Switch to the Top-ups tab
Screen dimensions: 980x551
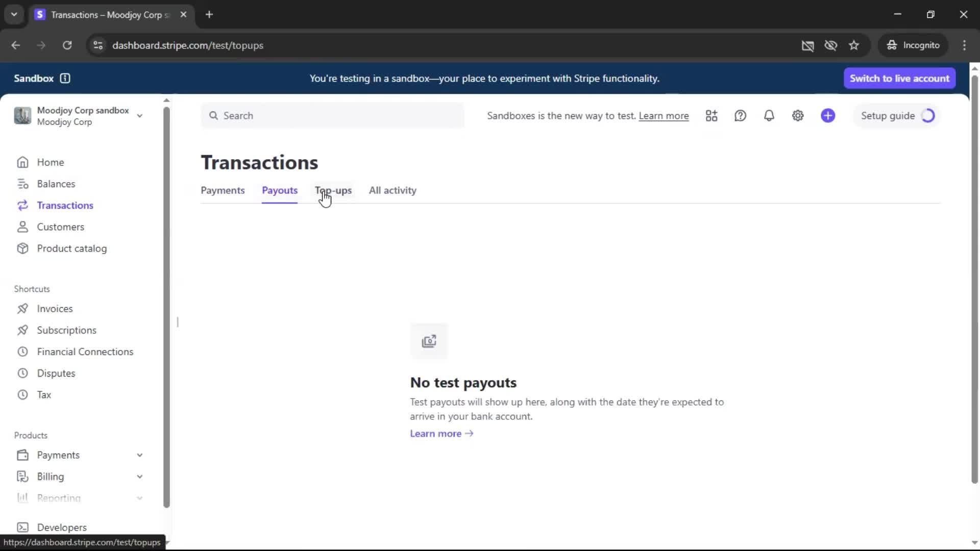tap(333, 190)
